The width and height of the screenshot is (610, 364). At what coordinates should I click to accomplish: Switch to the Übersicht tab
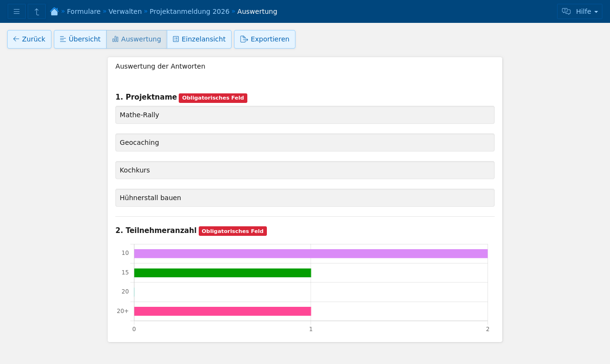click(x=80, y=39)
